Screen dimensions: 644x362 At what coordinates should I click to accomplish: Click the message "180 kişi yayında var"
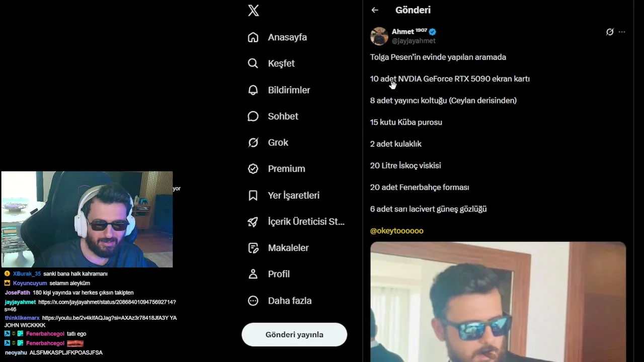[x=83, y=293]
